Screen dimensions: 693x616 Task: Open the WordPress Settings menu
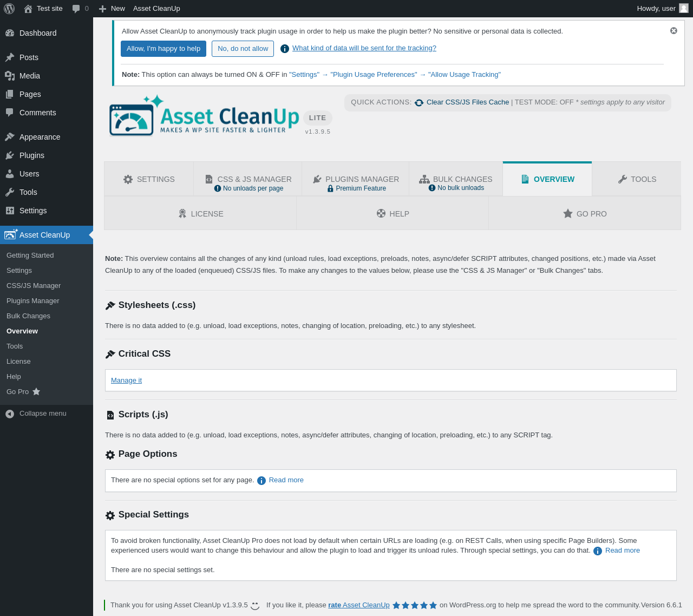47,211
